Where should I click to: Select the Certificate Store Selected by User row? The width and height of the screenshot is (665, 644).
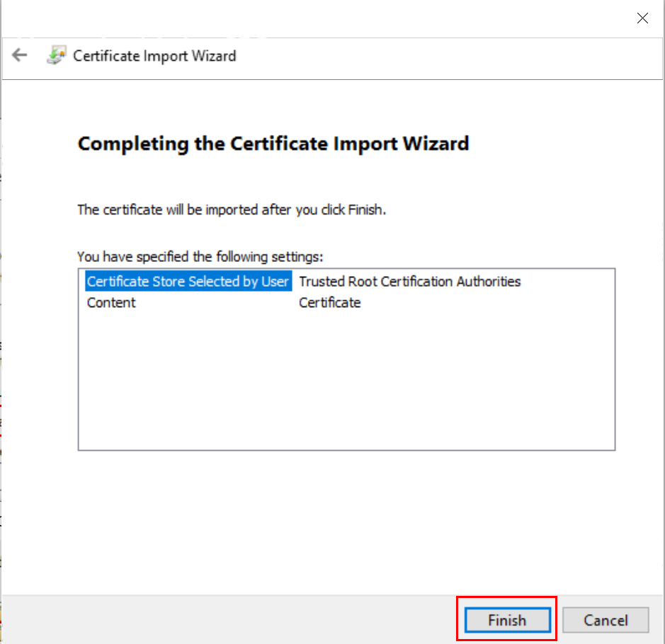pyautogui.click(x=188, y=282)
